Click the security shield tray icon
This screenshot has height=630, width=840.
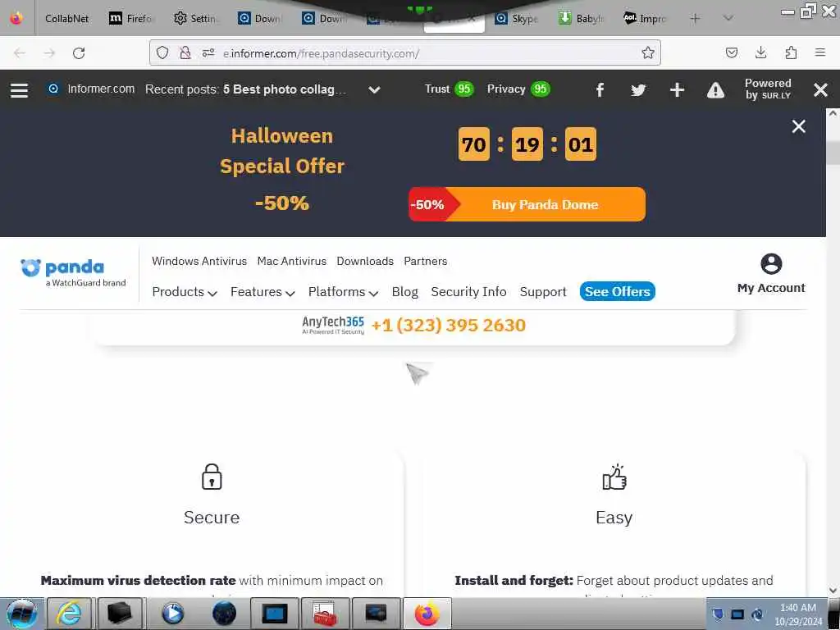(718, 614)
